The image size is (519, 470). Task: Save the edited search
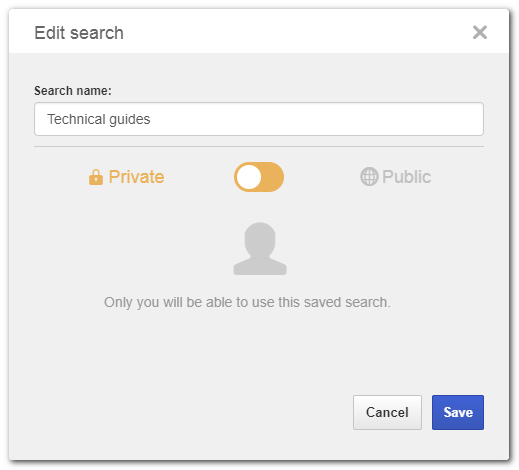coord(458,412)
